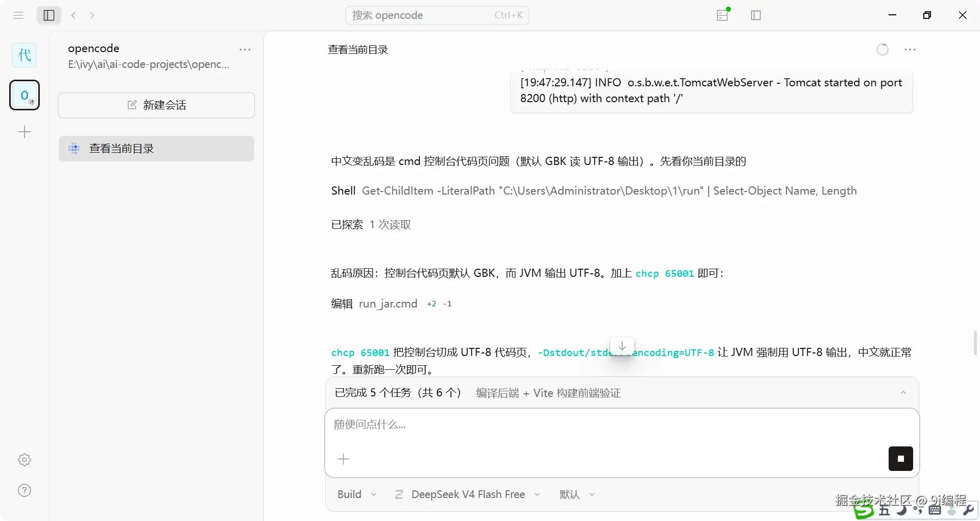Close the opencode window
This screenshot has width=980, height=521.
[963, 15]
